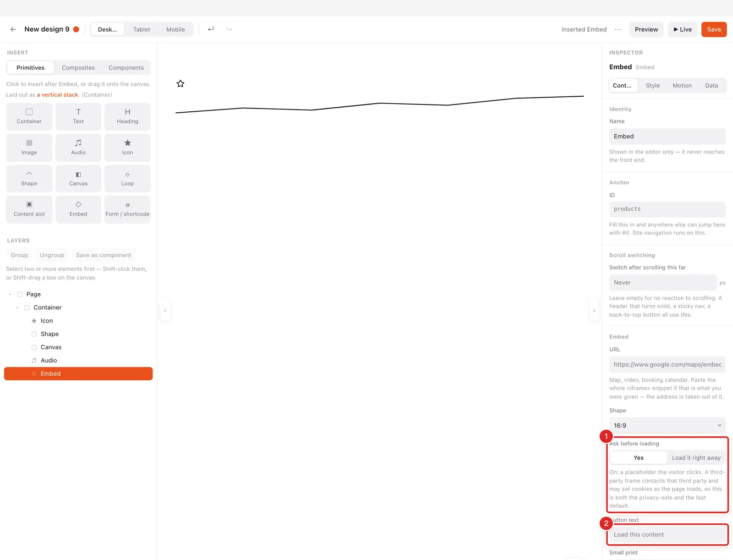
Task: Collapse the left panel with chevron
Action: 165,311
